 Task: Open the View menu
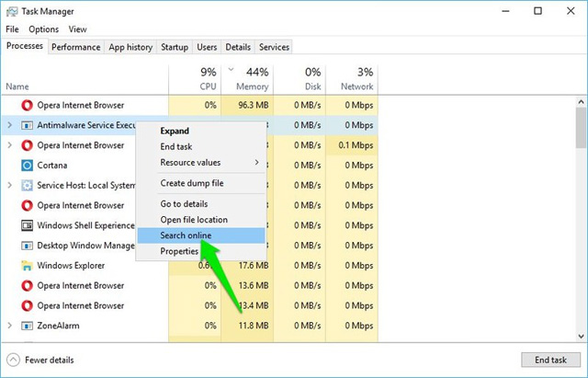tap(77, 29)
